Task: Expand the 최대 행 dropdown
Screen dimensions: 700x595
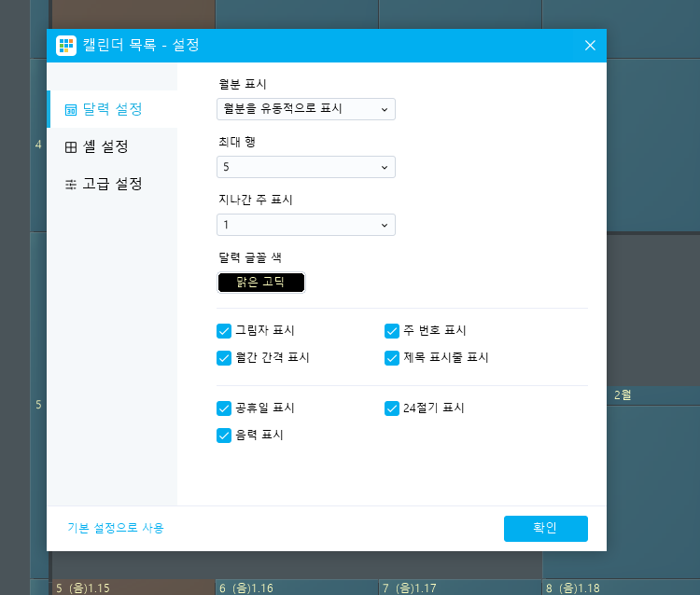Action: 306,167
